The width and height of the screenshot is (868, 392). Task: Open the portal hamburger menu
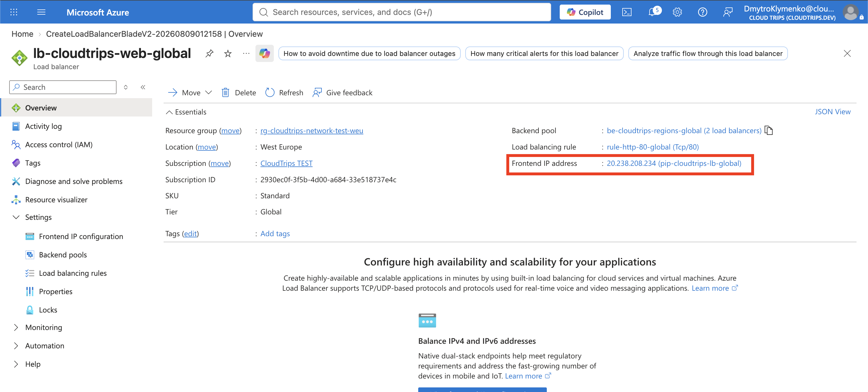point(41,12)
